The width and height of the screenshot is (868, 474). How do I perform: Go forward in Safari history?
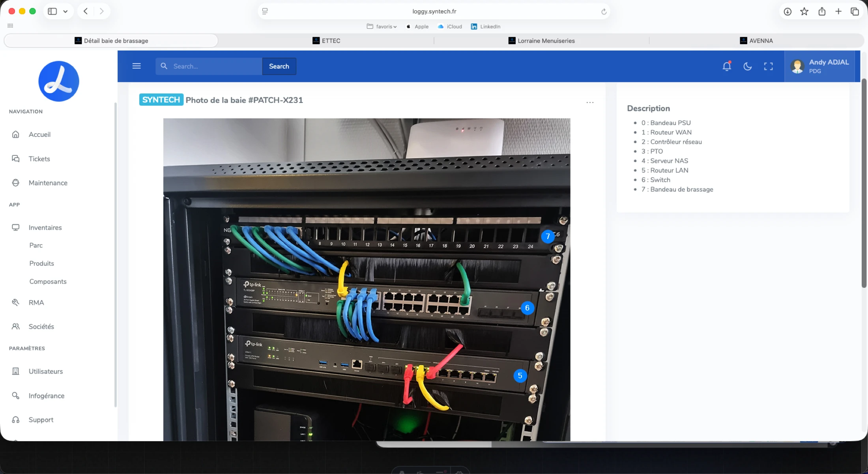(102, 11)
